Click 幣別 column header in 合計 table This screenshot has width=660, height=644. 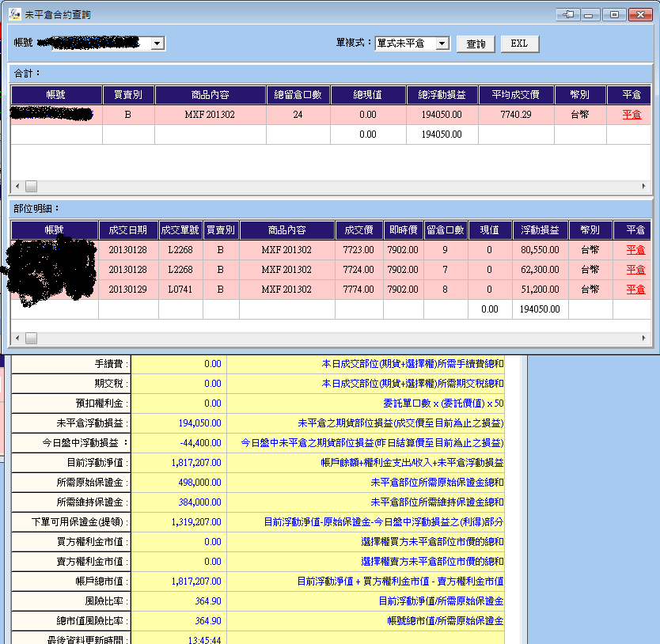pyautogui.click(x=580, y=95)
